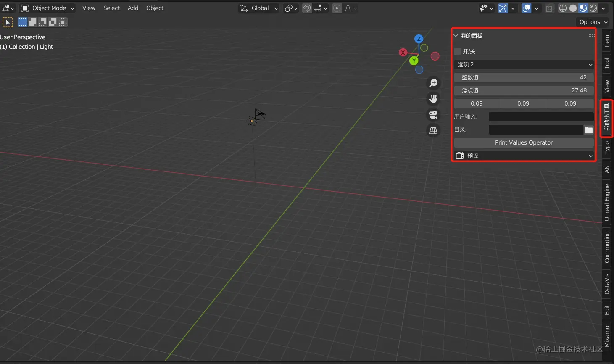Open the transform pivot point dropdown
Screen dimensions: 614x364
point(291,8)
